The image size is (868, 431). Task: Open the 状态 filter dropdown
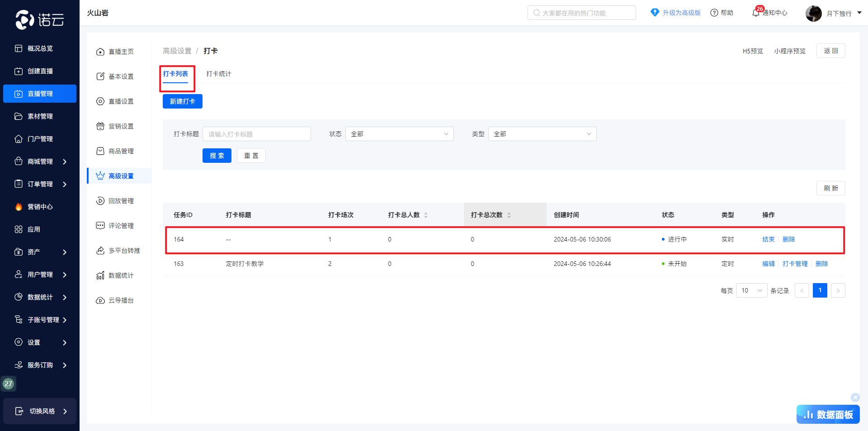(x=399, y=134)
